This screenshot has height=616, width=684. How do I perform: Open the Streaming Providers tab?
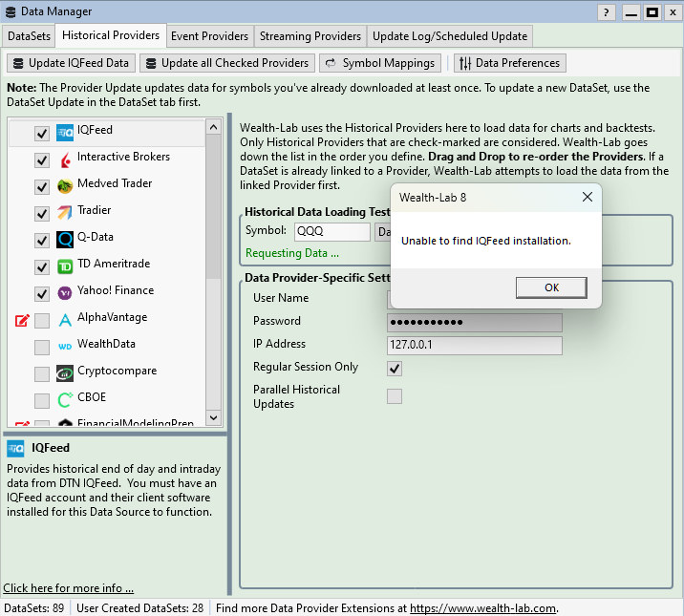[311, 36]
